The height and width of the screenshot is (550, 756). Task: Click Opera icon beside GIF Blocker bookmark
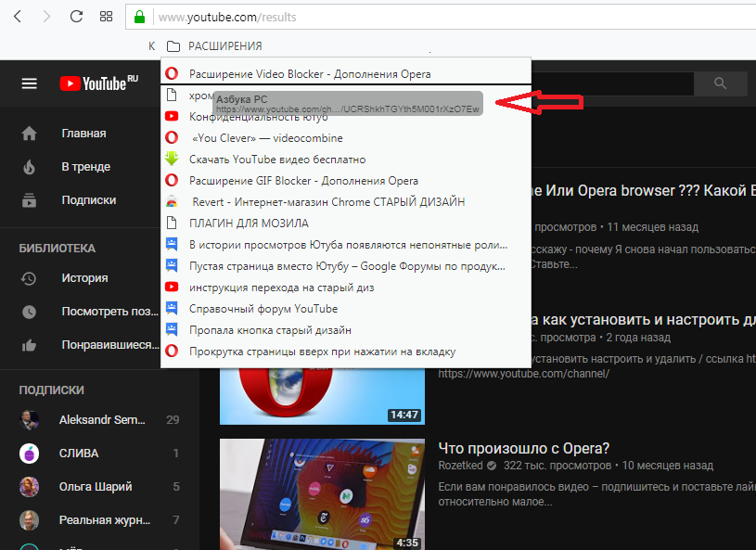click(x=172, y=180)
